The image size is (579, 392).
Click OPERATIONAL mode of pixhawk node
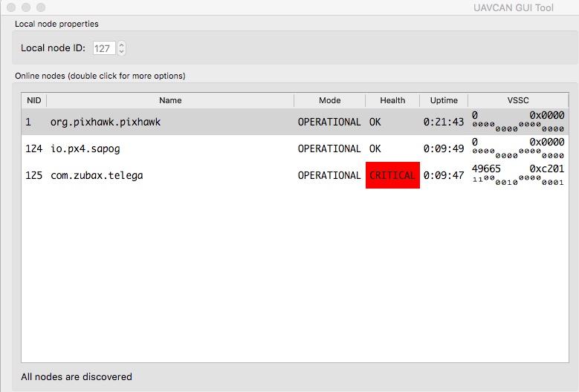click(x=329, y=122)
